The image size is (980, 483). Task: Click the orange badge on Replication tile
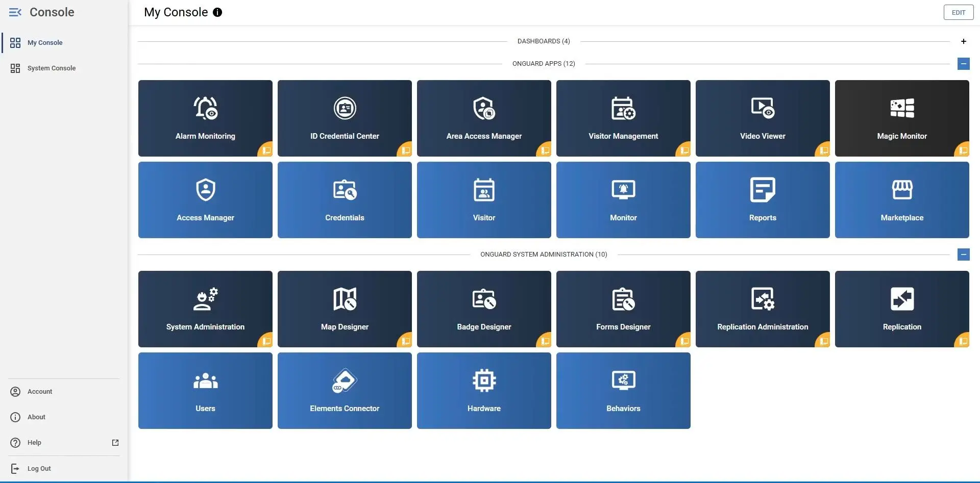coord(963,341)
